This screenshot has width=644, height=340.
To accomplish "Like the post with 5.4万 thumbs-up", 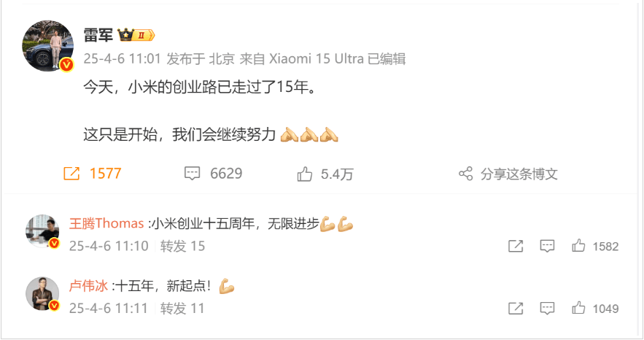I will 305,174.
